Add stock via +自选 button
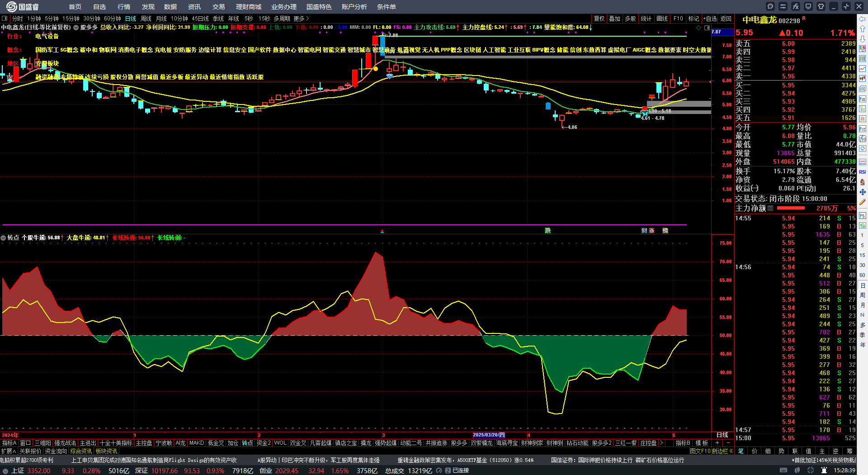Image resolution: width=868 pixels, height=475 pixels. click(710, 19)
